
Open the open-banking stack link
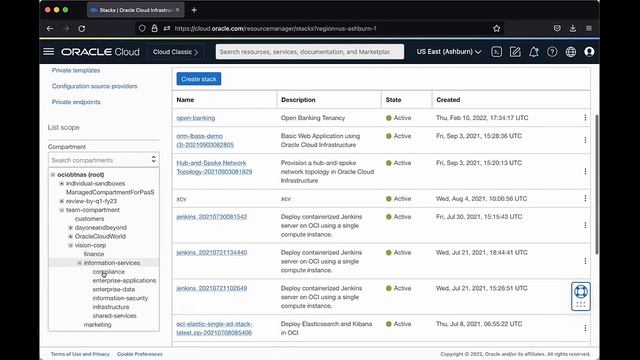point(196,118)
